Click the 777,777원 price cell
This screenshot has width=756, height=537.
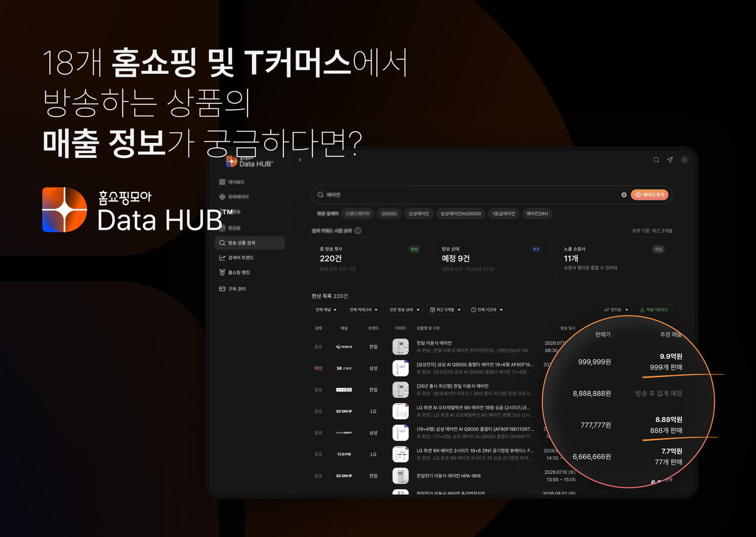596,425
